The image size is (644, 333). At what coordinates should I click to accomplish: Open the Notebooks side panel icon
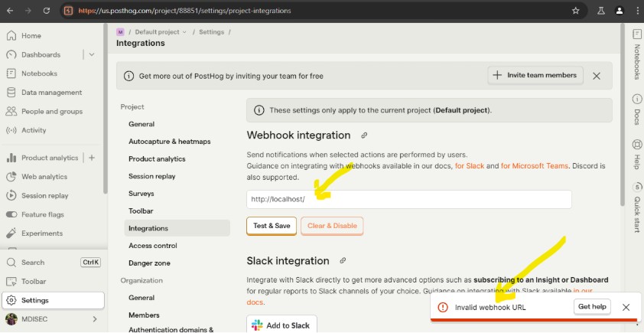click(636, 34)
